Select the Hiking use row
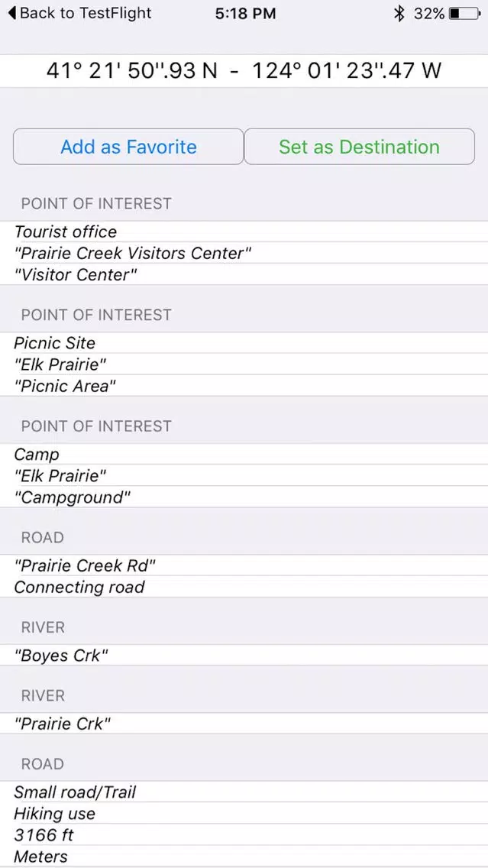 click(244, 813)
